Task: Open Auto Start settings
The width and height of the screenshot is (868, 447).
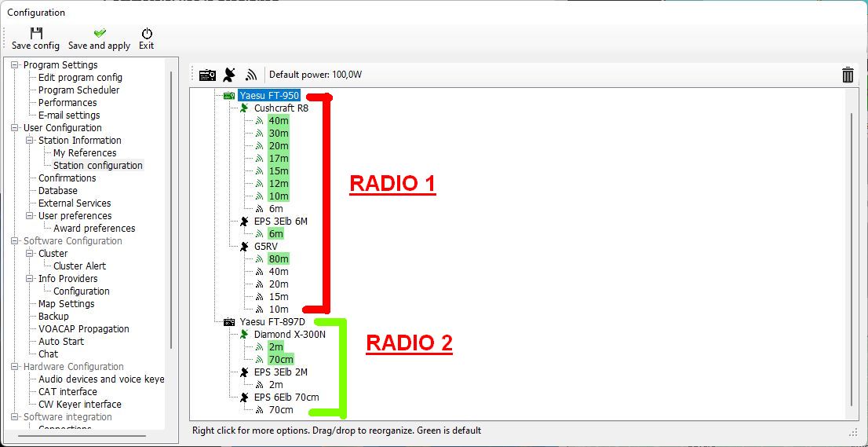Action: [61, 342]
